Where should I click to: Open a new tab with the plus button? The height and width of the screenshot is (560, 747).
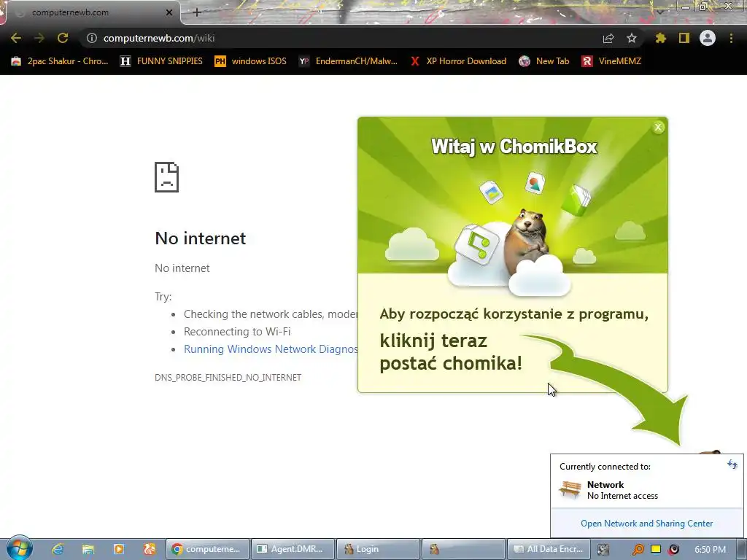point(197,12)
